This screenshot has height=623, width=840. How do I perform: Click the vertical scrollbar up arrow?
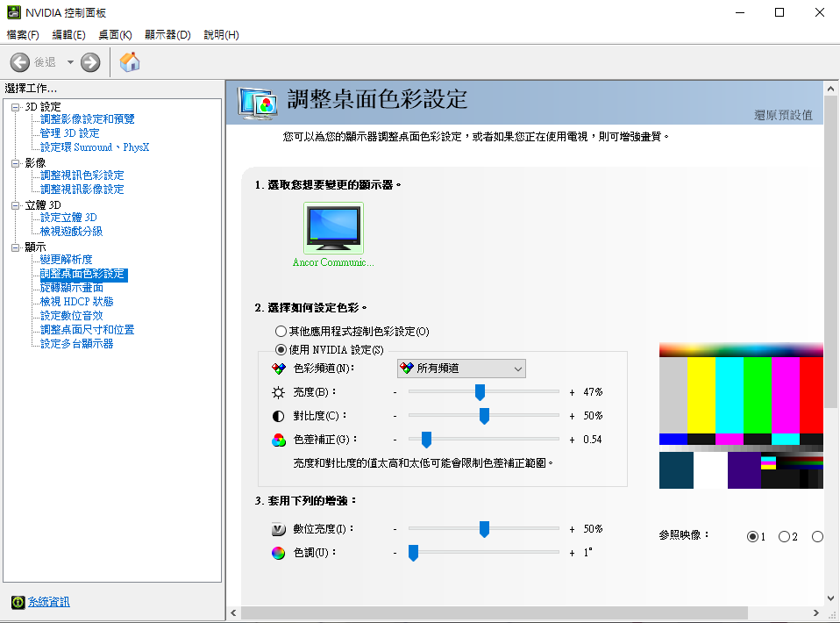click(831, 89)
